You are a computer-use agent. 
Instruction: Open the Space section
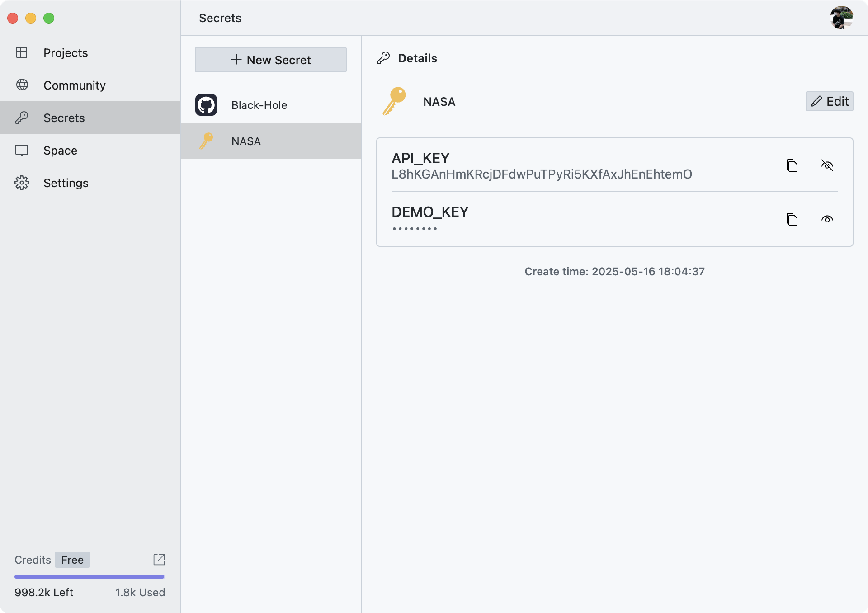click(60, 150)
